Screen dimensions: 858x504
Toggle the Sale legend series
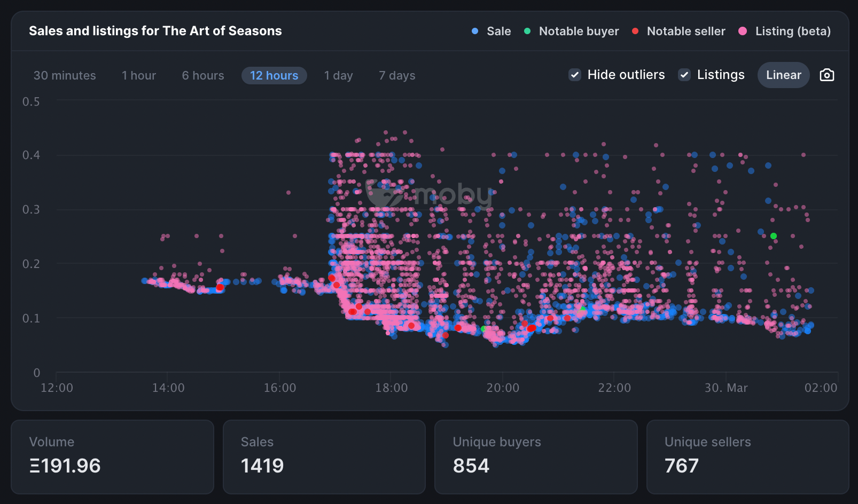click(x=492, y=31)
